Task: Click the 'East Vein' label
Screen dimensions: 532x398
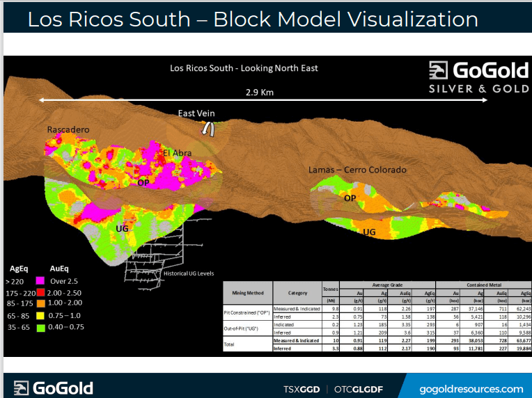Action: (196, 113)
